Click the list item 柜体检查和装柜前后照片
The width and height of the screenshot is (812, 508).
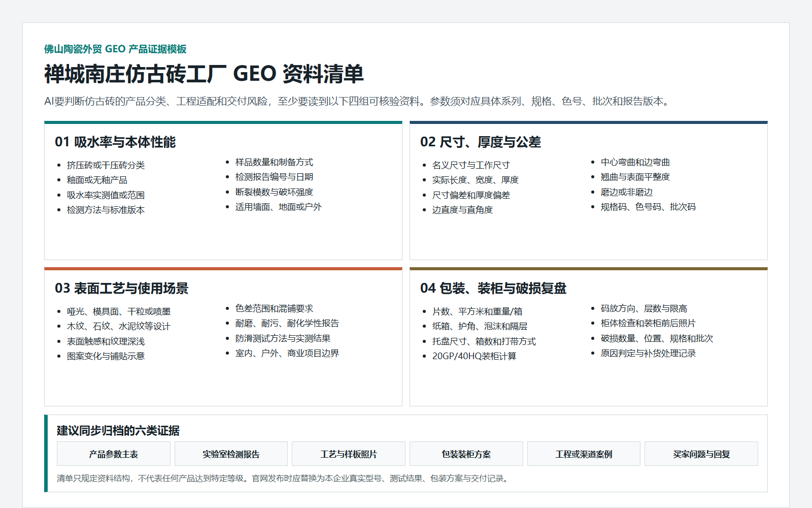tap(649, 323)
